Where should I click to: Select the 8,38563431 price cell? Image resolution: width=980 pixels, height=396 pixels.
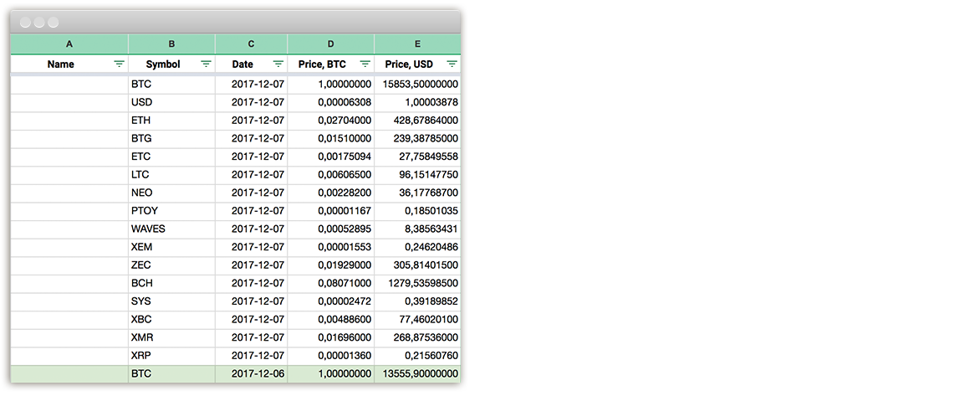[x=417, y=229]
